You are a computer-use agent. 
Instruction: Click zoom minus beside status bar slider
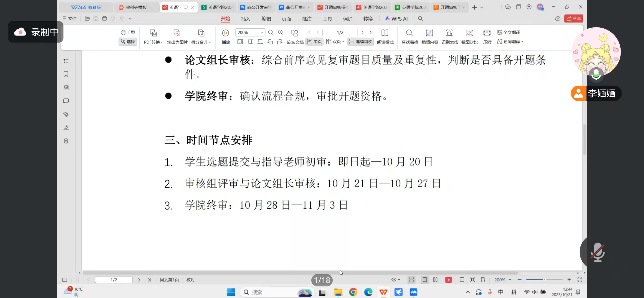[x=519, y=280]
